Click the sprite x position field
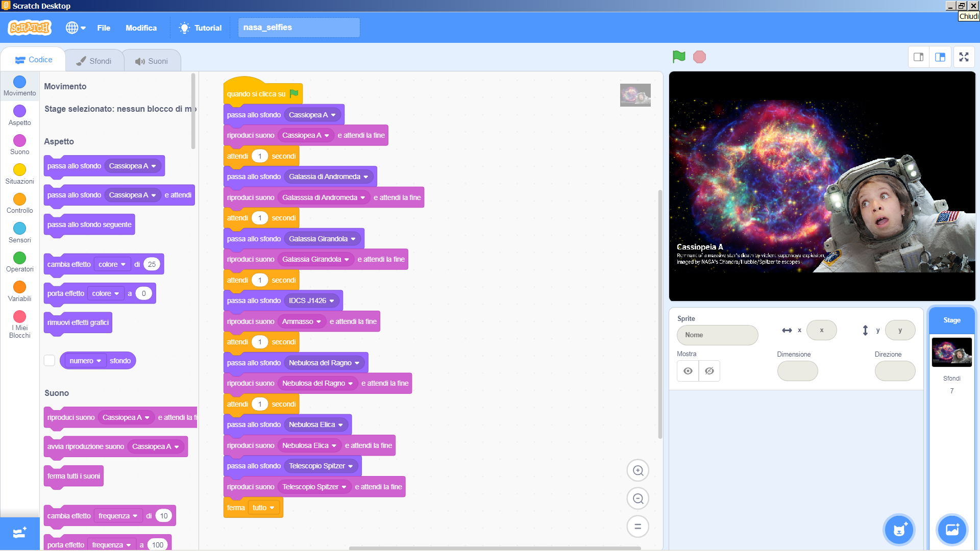 point(821,330)
